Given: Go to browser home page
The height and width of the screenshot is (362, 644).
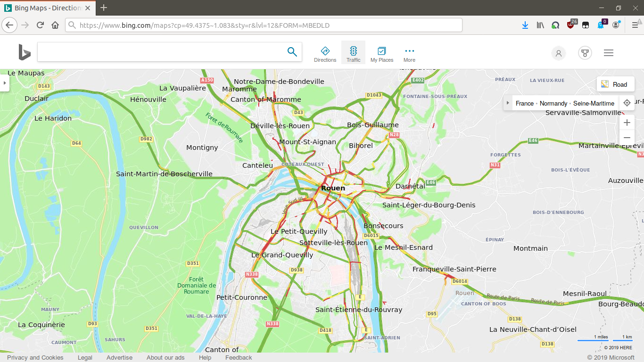Looking at the screenshot, I should pyautogui.click(x=55, y=25).
